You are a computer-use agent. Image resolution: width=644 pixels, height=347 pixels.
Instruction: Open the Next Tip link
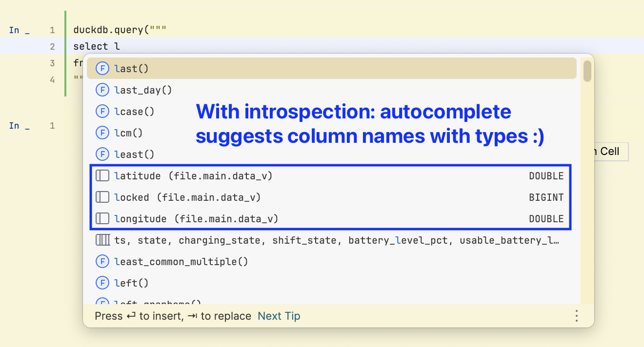click(x=279, y=316)
